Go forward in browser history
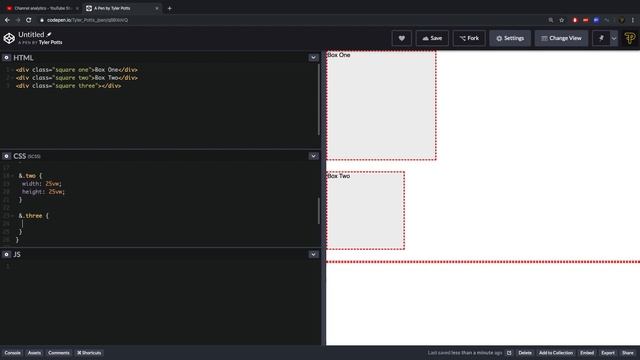640x360 pixels. coord(18,20)
